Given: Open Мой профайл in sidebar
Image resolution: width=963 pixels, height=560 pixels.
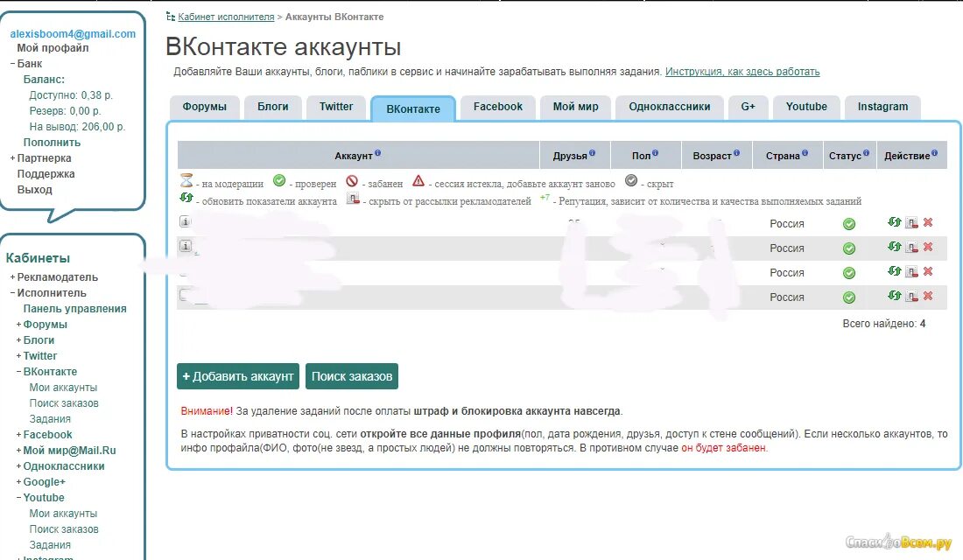Looking at the screenshot, I should point(53,48).
